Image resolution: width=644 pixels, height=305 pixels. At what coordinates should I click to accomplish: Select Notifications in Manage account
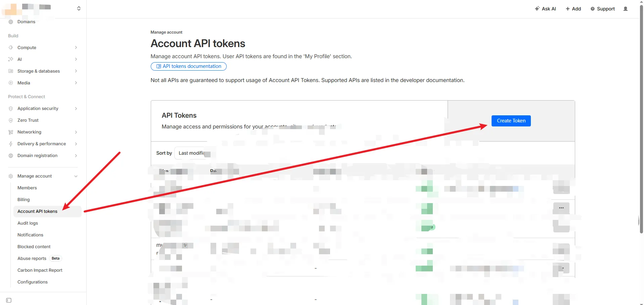30,235
